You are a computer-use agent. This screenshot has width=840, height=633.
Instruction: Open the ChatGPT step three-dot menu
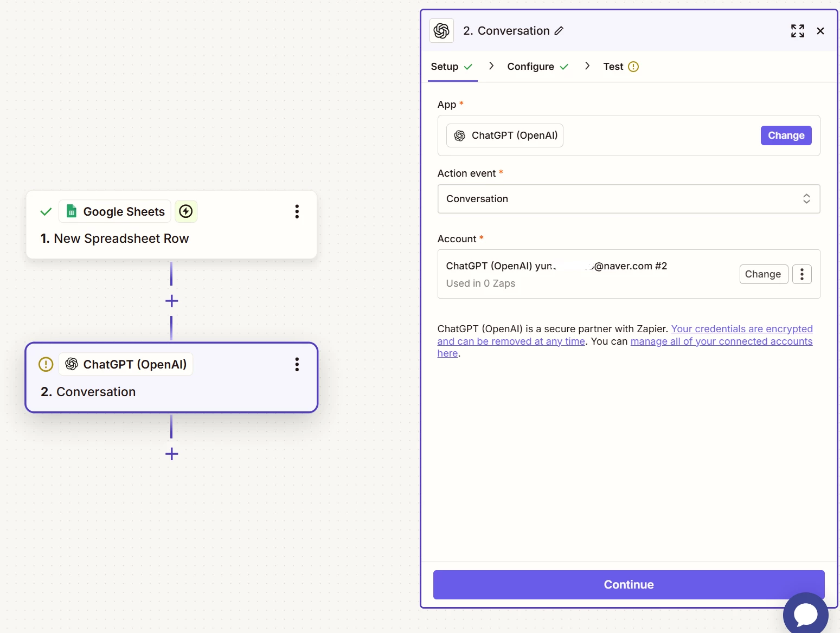(297, 364)
